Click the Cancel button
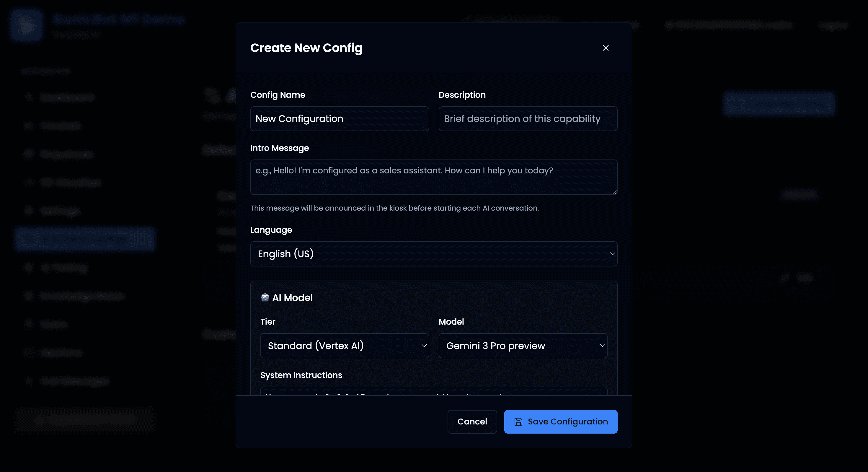The height and width of the screenshot is (472, 868). click(472, 421)
